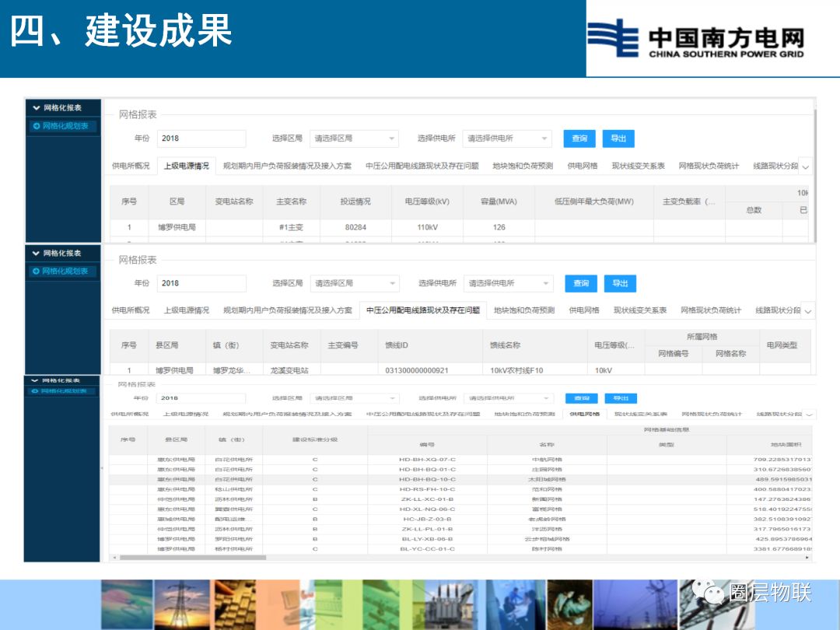Screen dimensions: 840x630
Task: Click 容量(MVA) column header
Action: [499, 201]
